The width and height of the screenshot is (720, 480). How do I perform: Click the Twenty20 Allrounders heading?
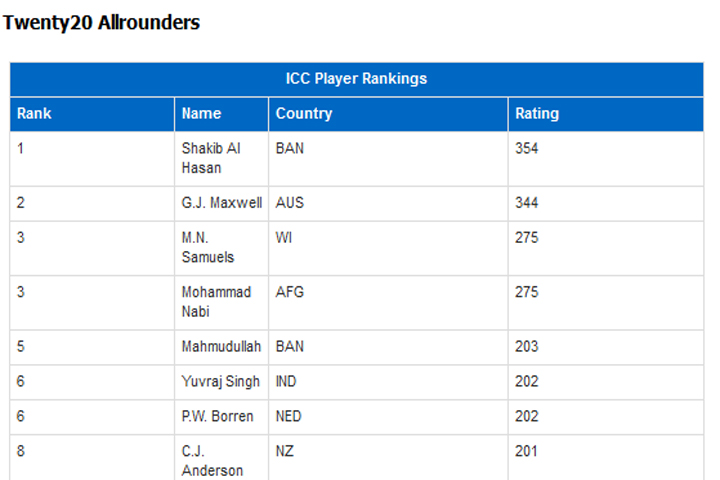coord(101,23)
